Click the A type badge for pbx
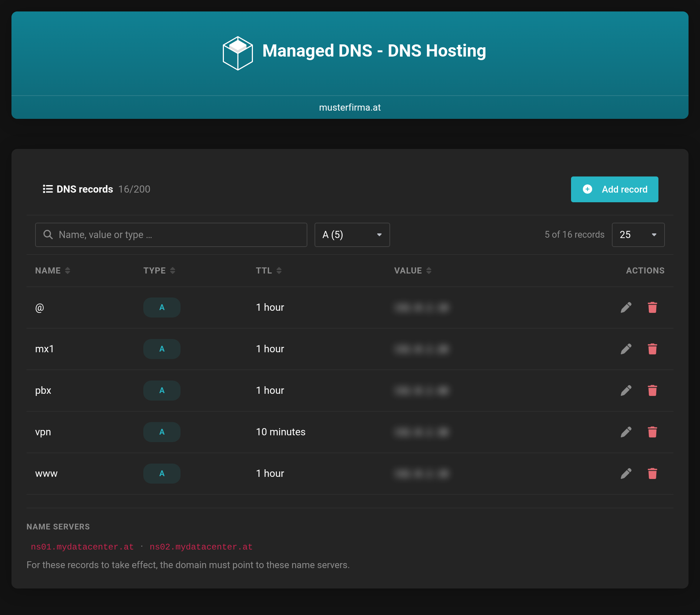Image resolution: width=700 pixels, height=615 pixels. [162, 391]
